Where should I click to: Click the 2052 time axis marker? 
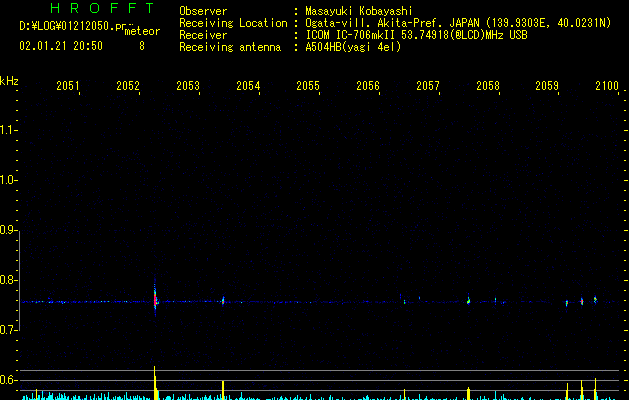(x=128, y=86)
